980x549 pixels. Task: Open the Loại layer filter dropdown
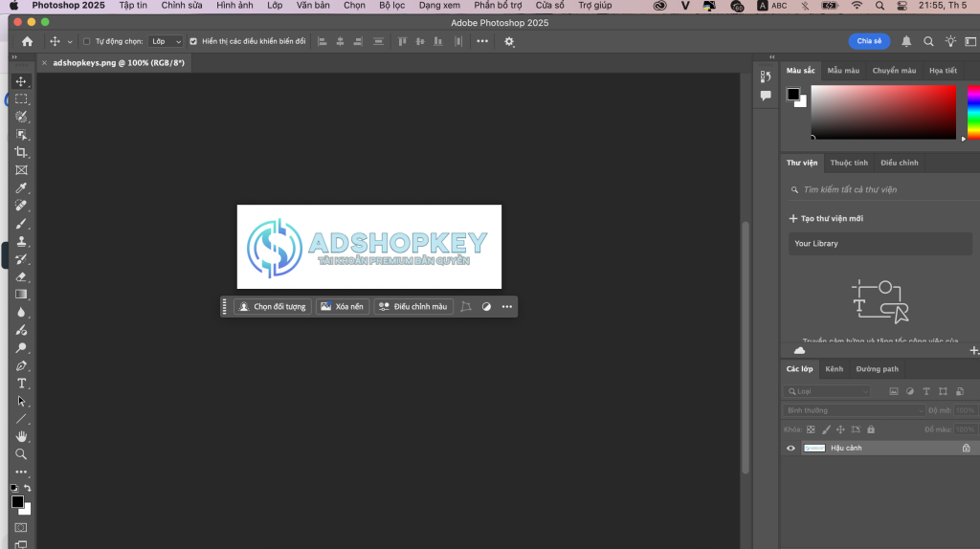(828, 391)
